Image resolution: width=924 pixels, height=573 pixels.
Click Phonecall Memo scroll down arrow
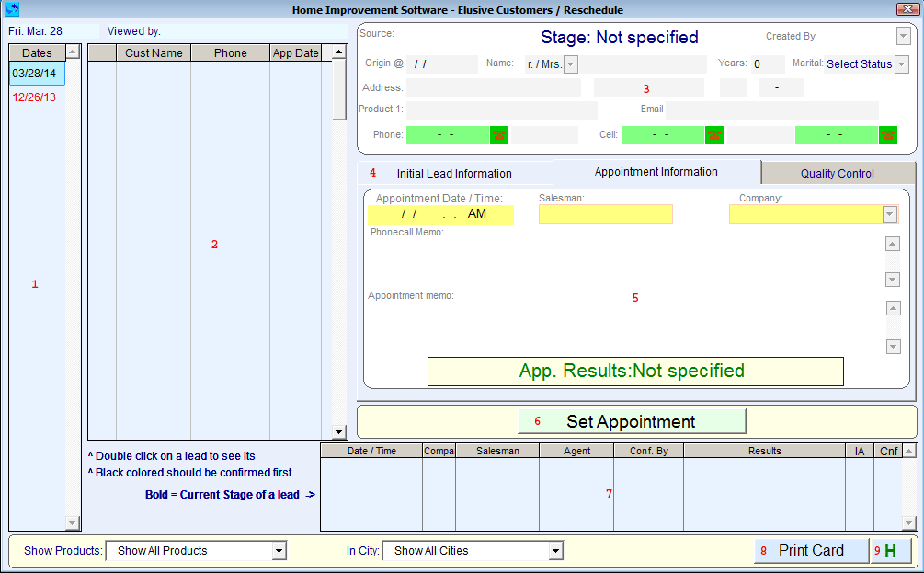coord(893,280)
